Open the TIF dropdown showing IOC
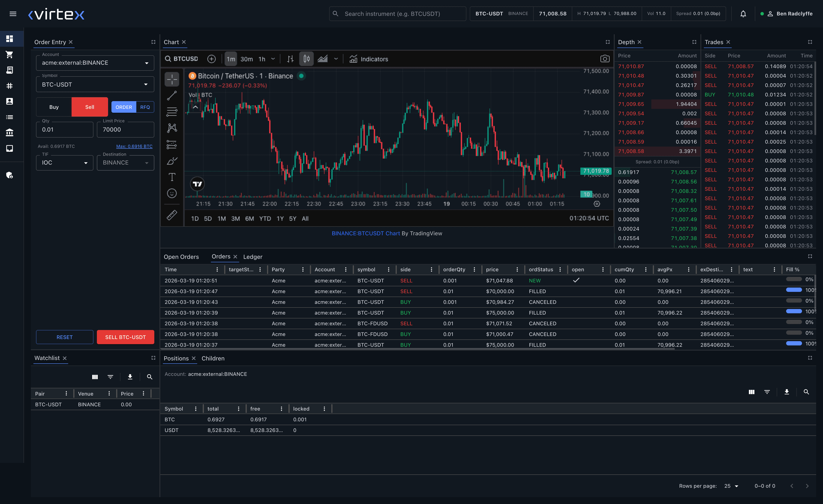The image size is (823, 504). coord(64,163)
